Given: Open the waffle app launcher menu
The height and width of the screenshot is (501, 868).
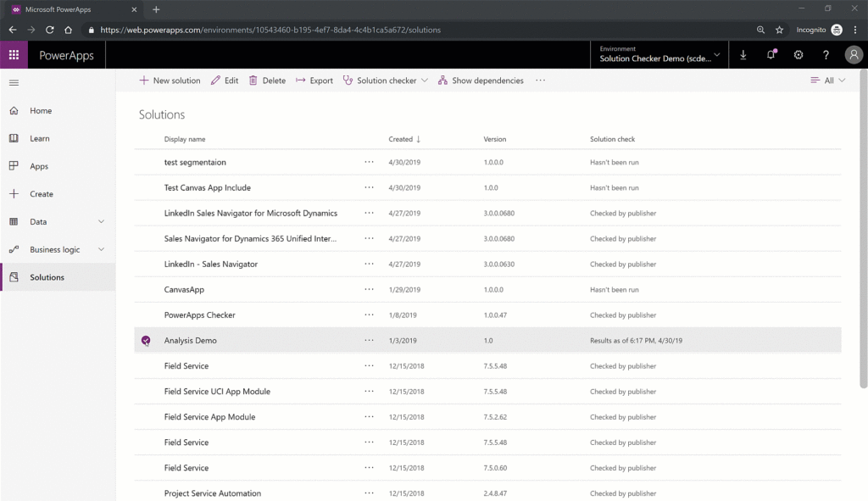Looking at the screenshot, I should point(13,54).
